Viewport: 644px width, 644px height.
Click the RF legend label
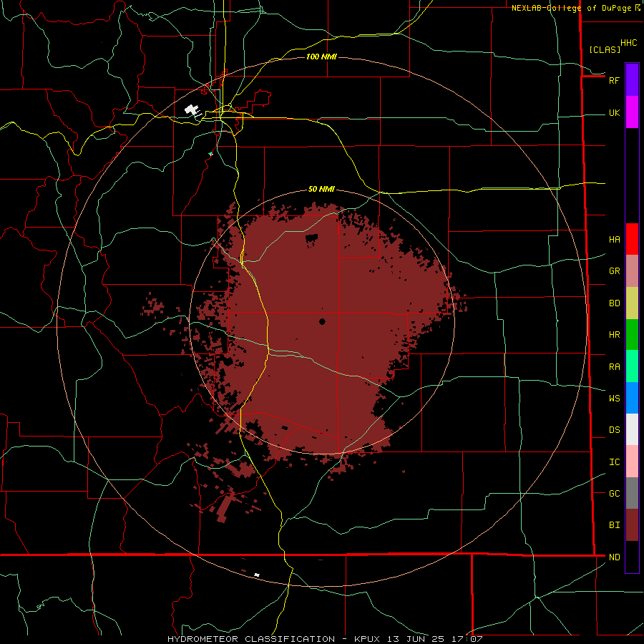click(614, 80)
